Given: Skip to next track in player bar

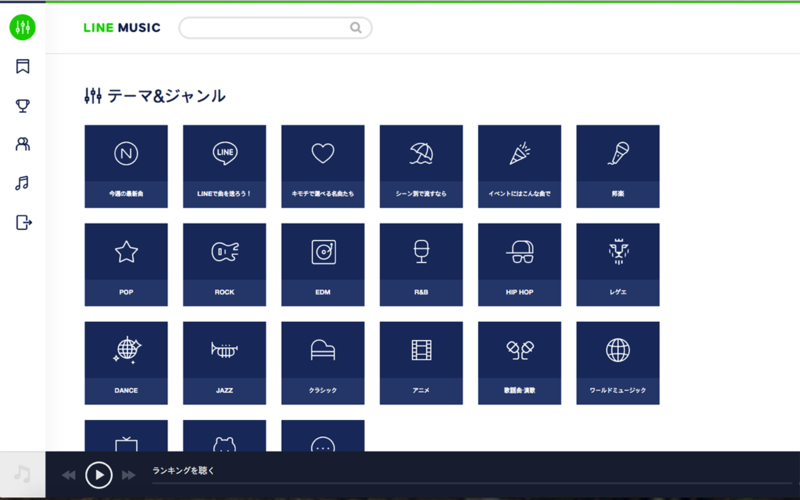Looking at the screenshot, I should tap(129, 475).
